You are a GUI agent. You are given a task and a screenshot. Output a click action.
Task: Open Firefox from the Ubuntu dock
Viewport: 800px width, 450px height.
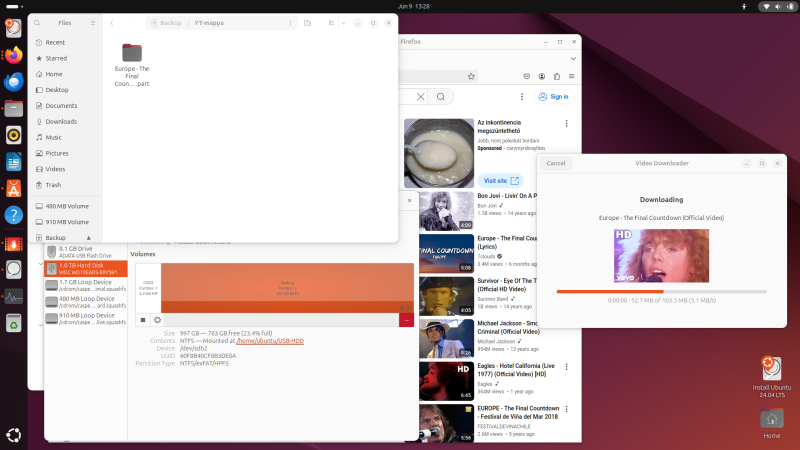click(x=14, y=55)
